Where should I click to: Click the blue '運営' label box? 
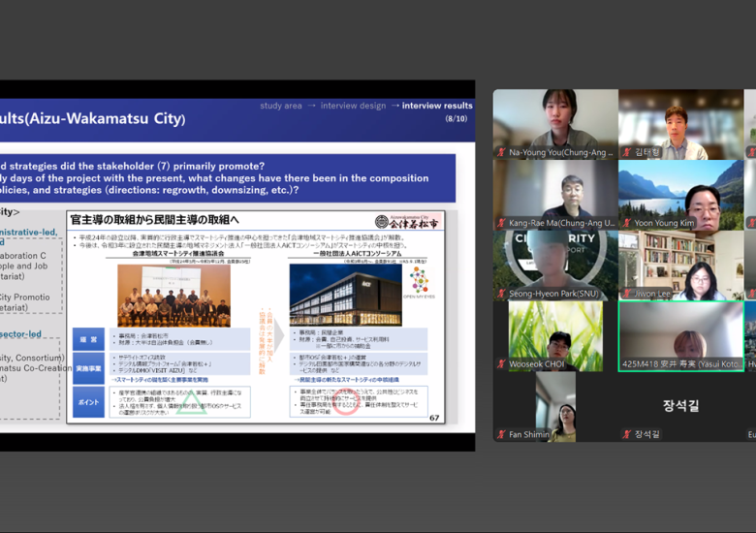[89, 339]
